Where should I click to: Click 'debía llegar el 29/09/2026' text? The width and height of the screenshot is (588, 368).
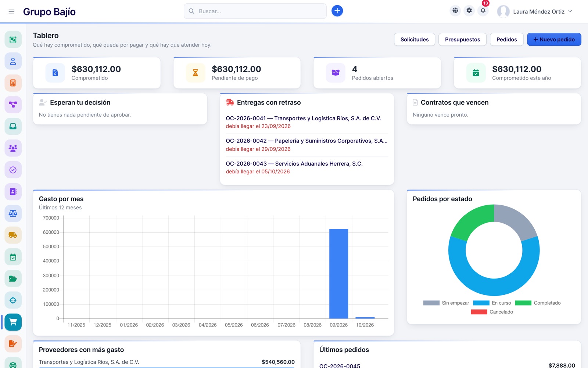(258, 149)
